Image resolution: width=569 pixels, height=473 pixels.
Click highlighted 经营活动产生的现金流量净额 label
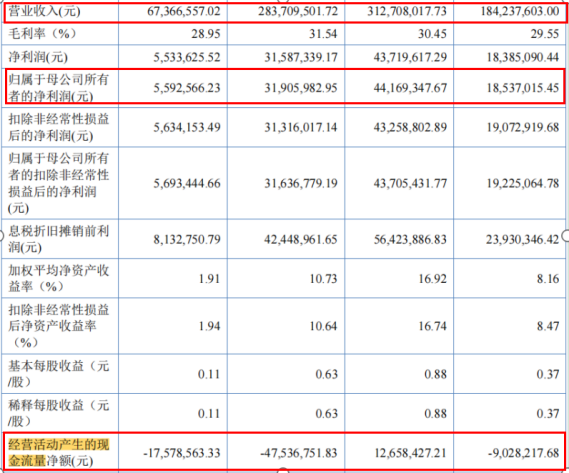click(x=58, y=453)
